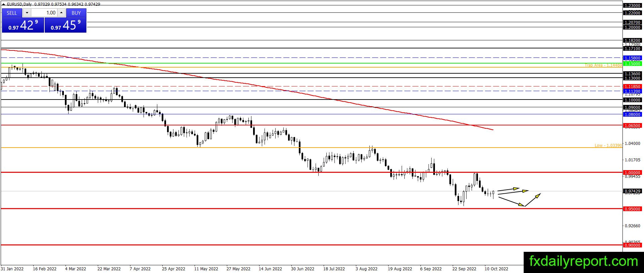Image resolution: width=644 pixels, height=273 pixels.
Task: Click the red 0.90000 price level label
Action: [x=632, y=245]
